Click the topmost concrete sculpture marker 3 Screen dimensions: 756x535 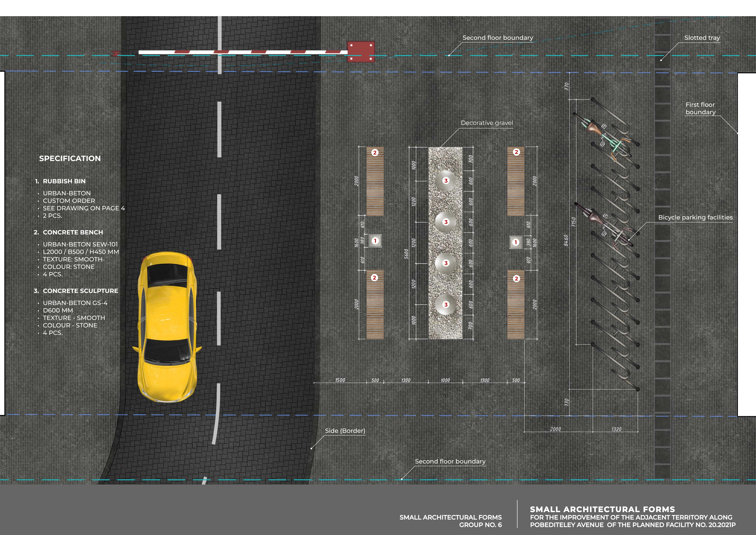(x=446, y=181)
